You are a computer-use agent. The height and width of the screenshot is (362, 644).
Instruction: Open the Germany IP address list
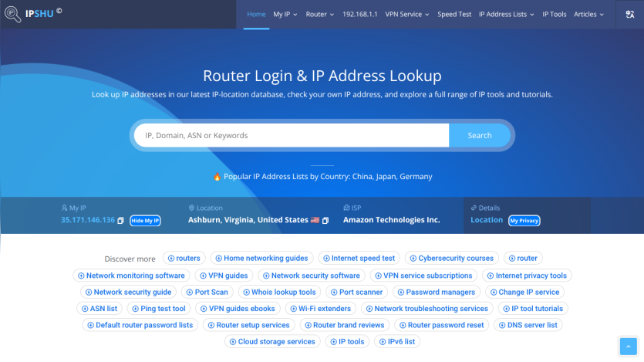(416, 177)
